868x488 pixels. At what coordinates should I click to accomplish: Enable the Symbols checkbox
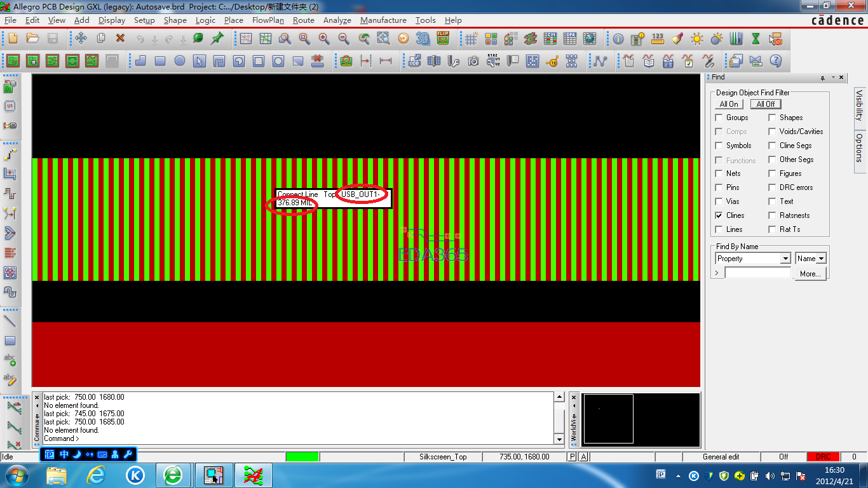(x=719, y=146)
